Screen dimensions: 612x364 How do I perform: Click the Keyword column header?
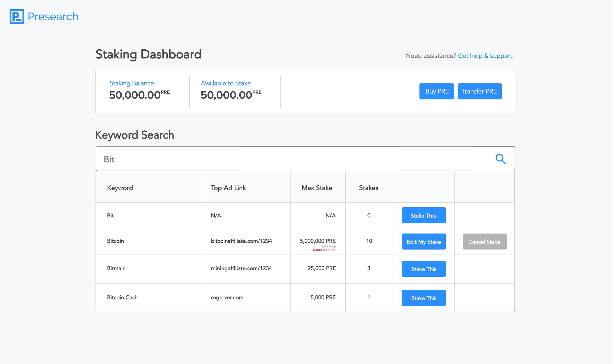point(120,188)
